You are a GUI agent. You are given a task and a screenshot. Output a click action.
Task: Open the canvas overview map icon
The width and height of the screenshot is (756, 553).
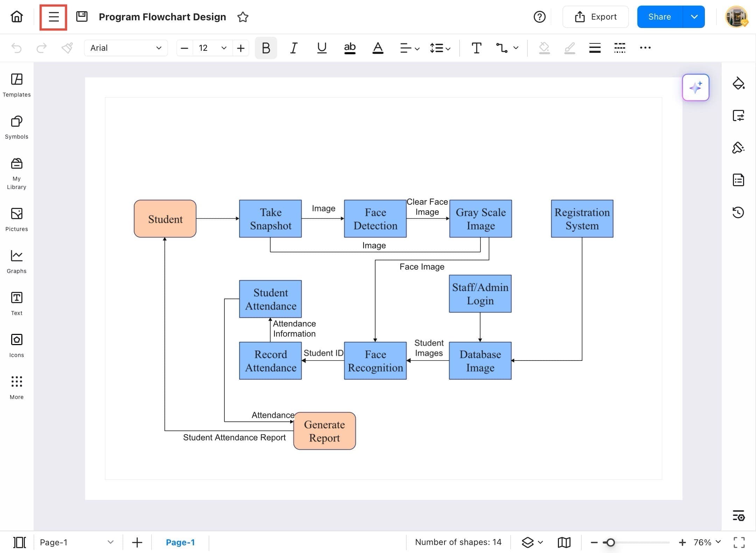564,542
